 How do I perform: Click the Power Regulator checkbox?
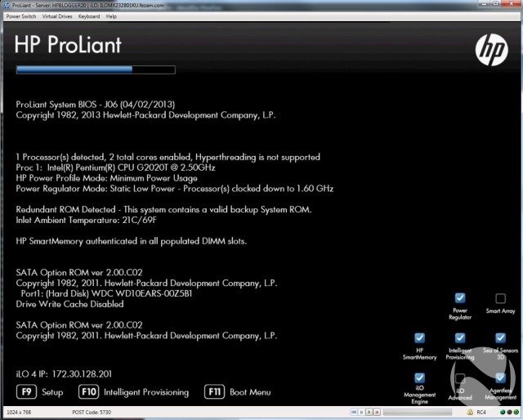(x=460, y=297)
